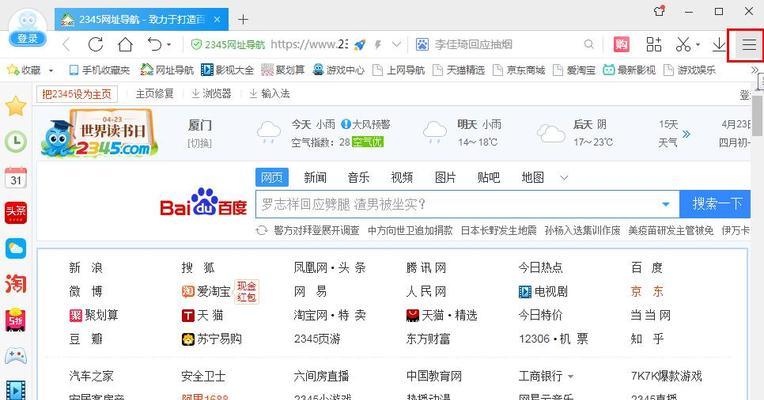Screen dimensions: 764x400
Task: Close the 2345网址导航 tab
Action: click(x=217, y=19)
